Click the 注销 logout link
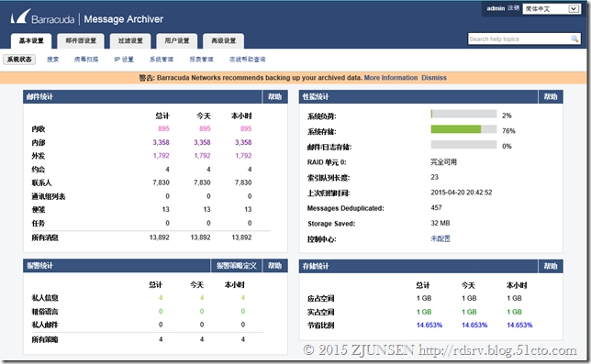Viewport: 591px width, 364px height. point(513,8)
